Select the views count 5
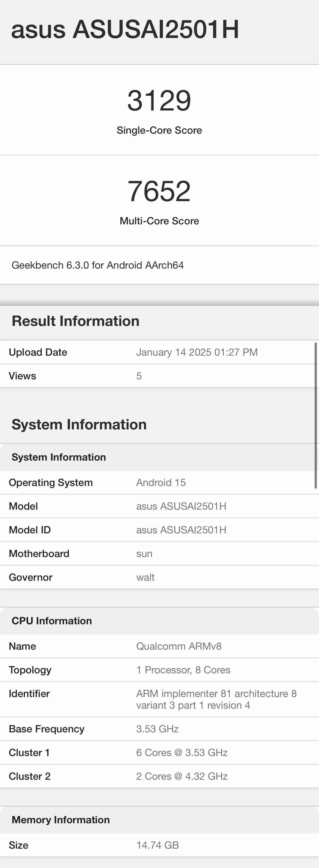This screenshot has height=868, width=319. coord(139,376)
